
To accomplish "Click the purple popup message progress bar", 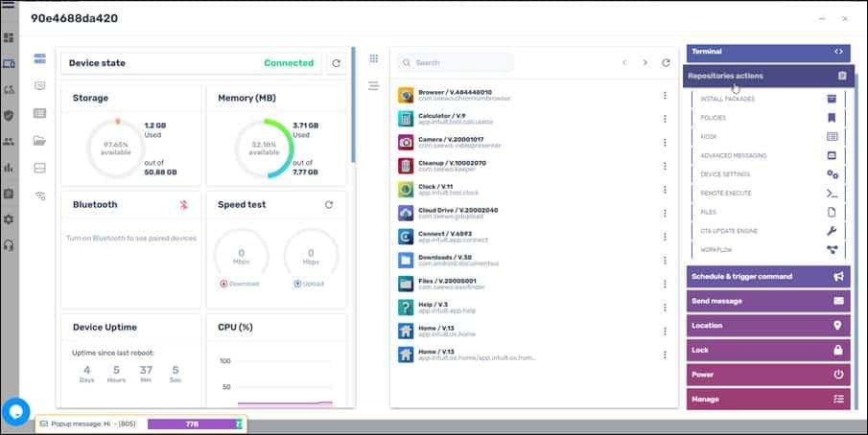I will 192,424.
